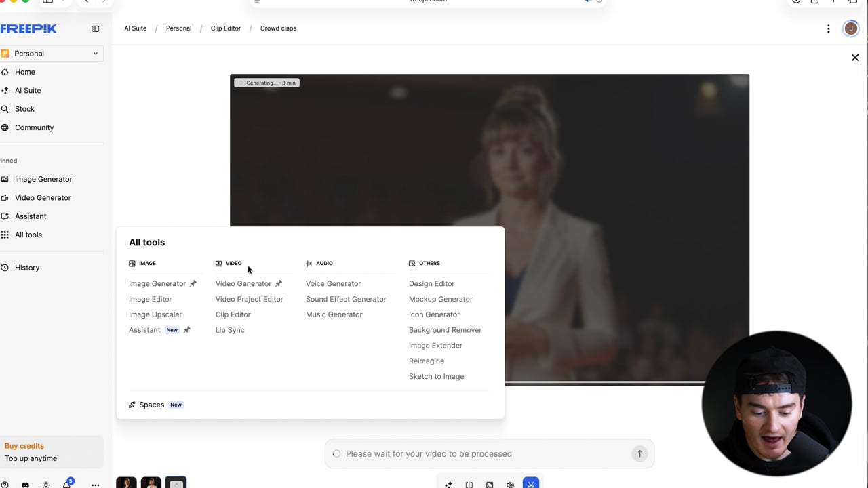Viewport: 868px width, 488px height.
Task: Select the first clip thumbnail
Action: tap(126, 483)
